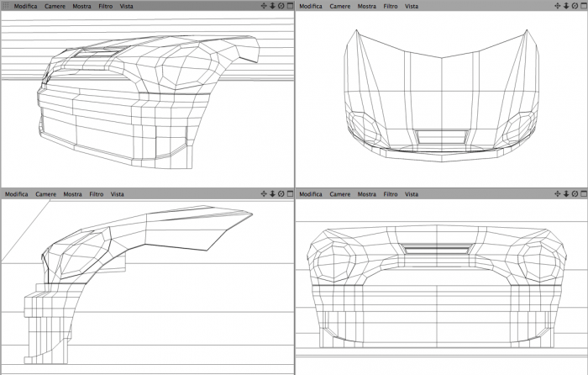The image size is (588, 375).
Task: Click the rotate icon in the top-right viewport
Action: (575, 6)
